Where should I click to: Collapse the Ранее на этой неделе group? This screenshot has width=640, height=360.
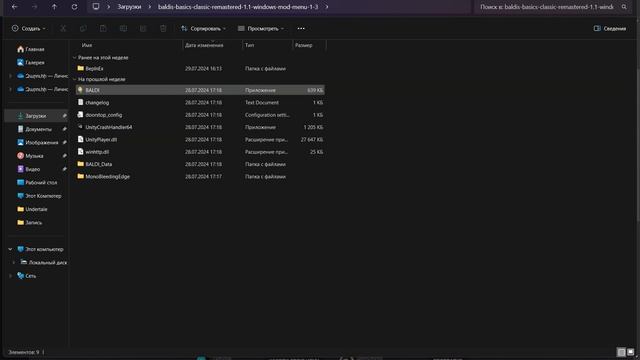[x=74, y=58]
